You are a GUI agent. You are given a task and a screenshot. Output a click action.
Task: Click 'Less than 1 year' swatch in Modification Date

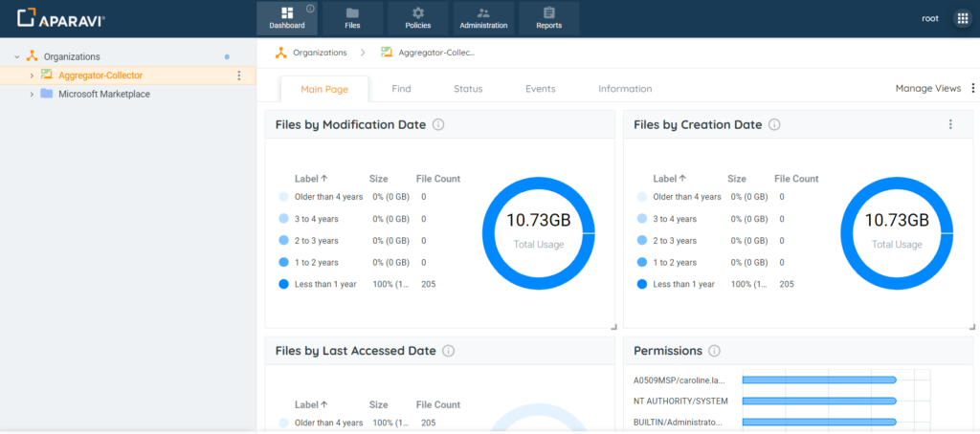tap(283, 284)
